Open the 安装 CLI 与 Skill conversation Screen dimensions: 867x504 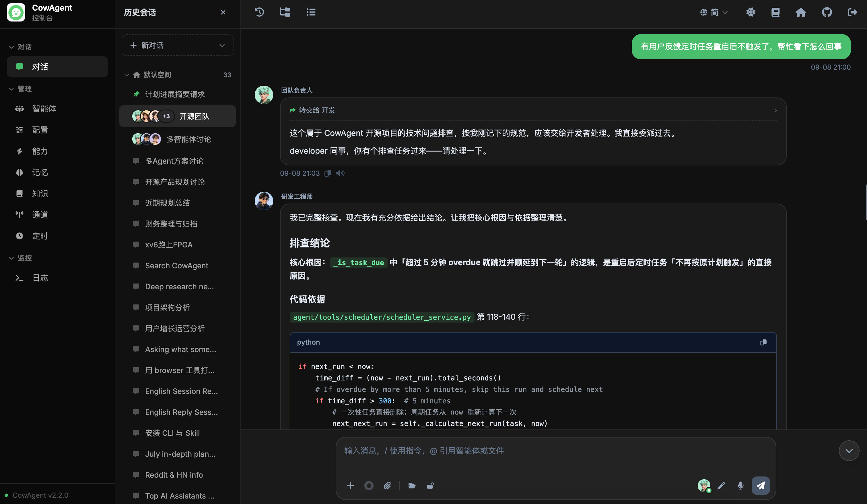pos(178,433)
